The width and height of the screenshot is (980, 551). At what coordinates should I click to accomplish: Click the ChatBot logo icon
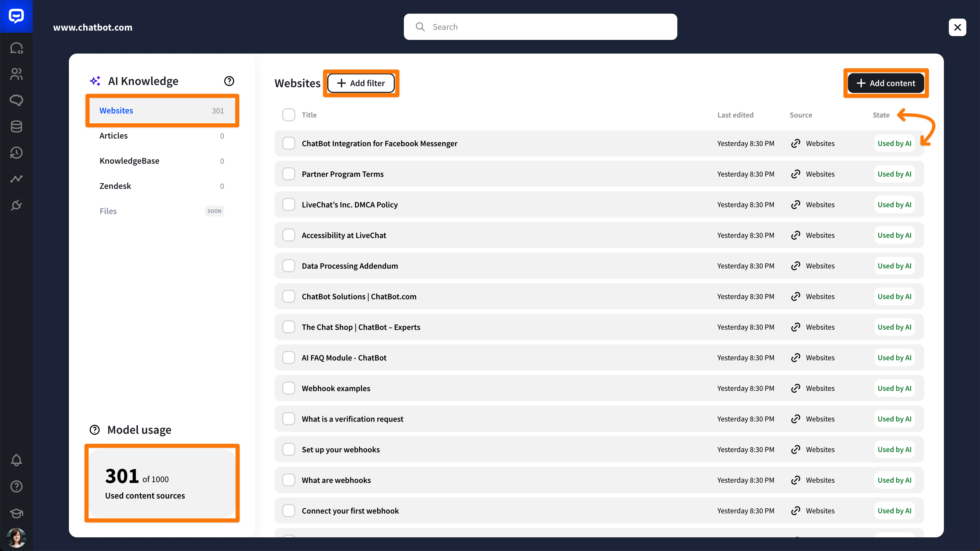(x=16, y=16)
